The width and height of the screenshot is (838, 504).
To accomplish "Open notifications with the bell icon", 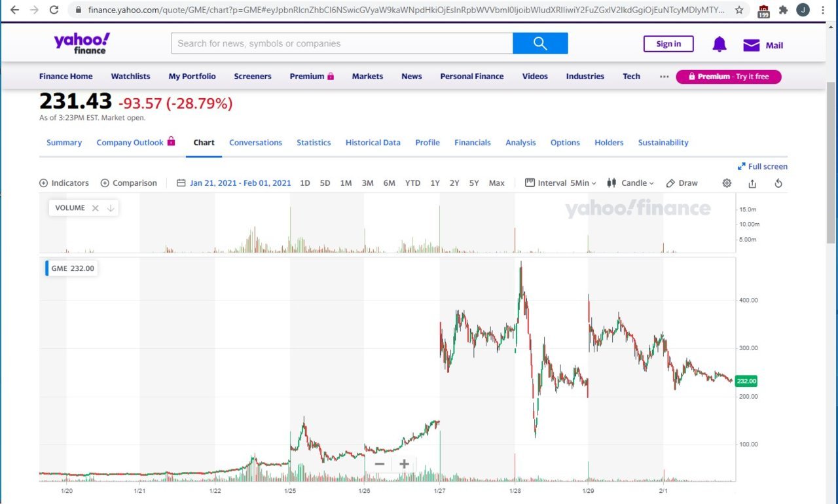I will click(720, 45).
